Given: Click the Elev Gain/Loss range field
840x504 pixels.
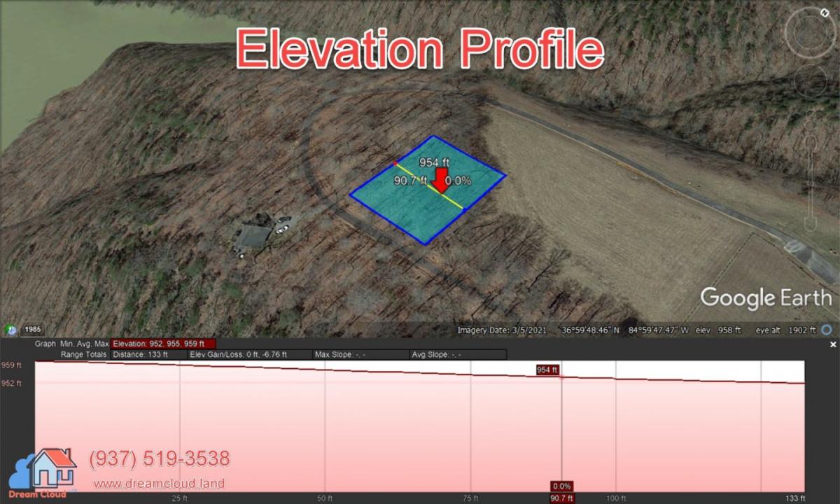Looking at the screenshot, I should tap(250, 355).
